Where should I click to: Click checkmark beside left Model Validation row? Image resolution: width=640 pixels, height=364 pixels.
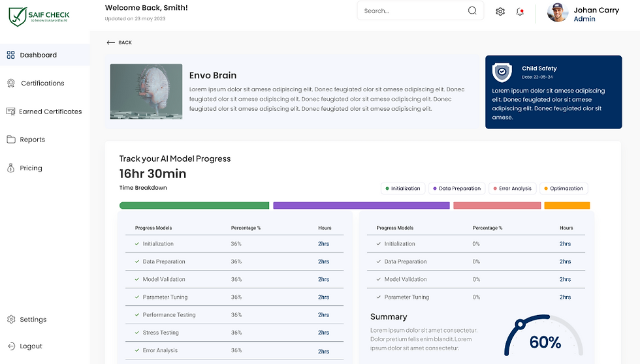tap(137, 279)
